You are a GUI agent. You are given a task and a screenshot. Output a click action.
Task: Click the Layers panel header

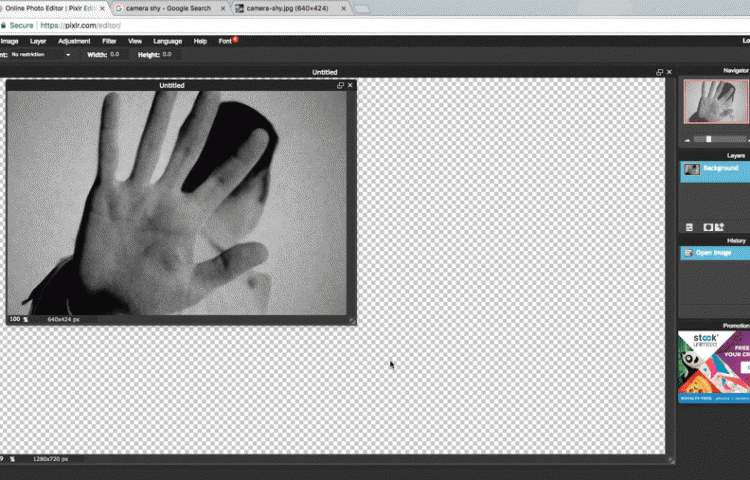click(714, 155)
